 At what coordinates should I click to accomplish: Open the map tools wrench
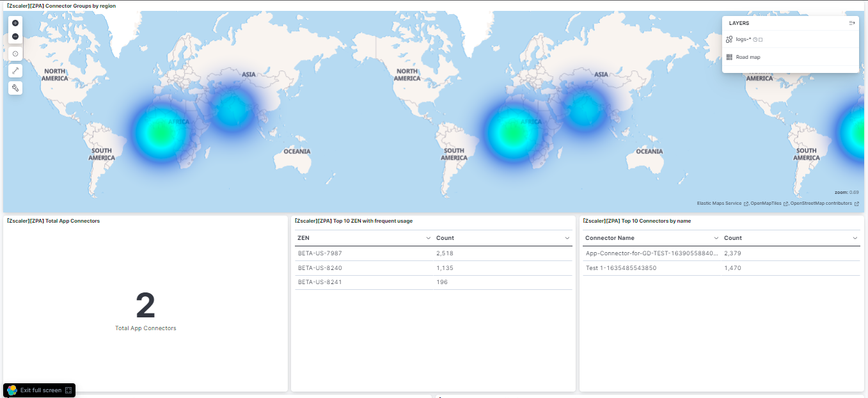point(15,88)
